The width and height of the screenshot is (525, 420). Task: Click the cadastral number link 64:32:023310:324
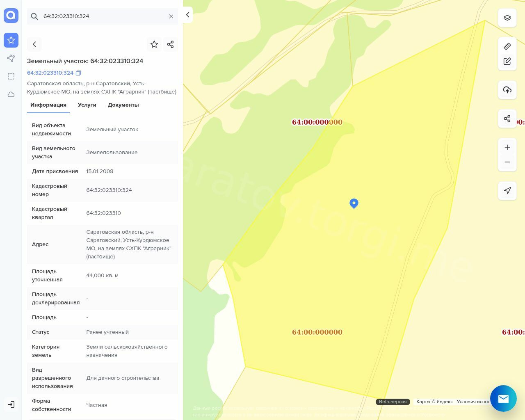pos(50,73)
